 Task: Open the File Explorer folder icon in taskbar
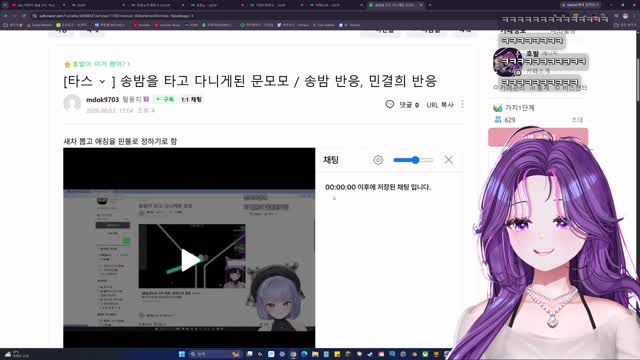coord(315,354)
